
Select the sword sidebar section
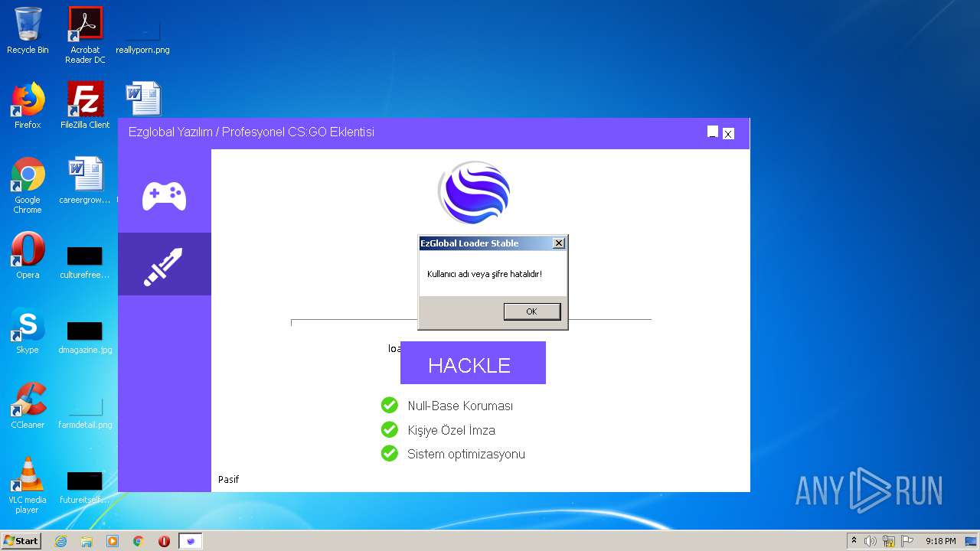tap(164, 265)
